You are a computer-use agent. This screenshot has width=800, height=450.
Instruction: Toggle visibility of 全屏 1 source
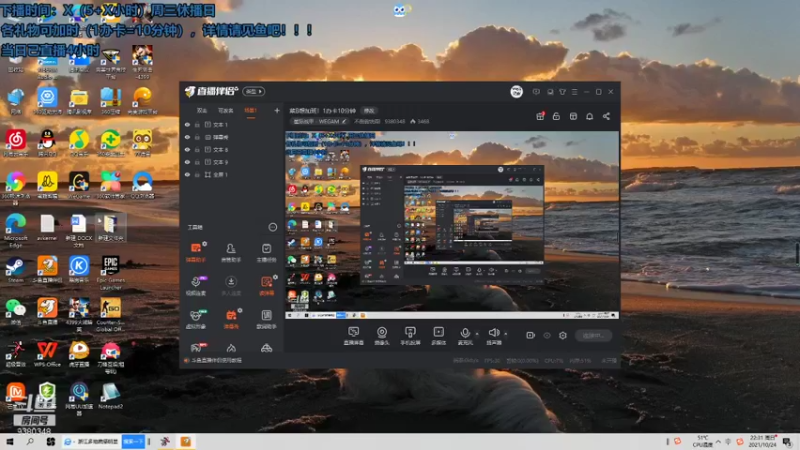pyautogui.click(x=187, y=174)
